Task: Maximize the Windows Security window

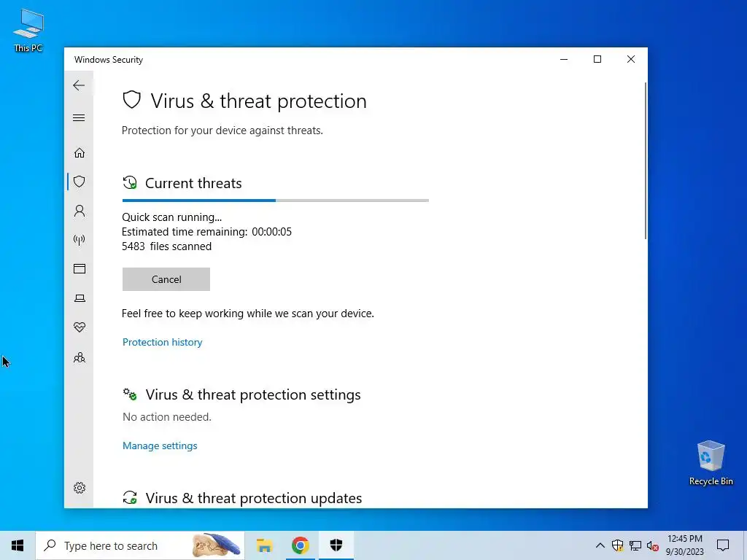Action: [x=597, y=59]
